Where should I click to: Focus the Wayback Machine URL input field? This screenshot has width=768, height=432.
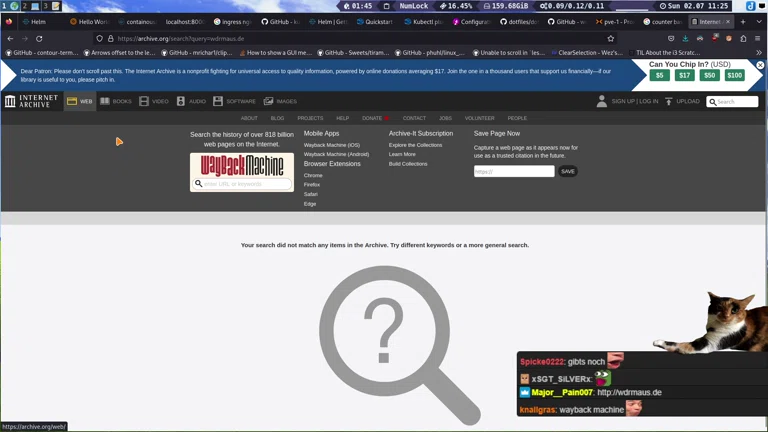coord(247,184)
